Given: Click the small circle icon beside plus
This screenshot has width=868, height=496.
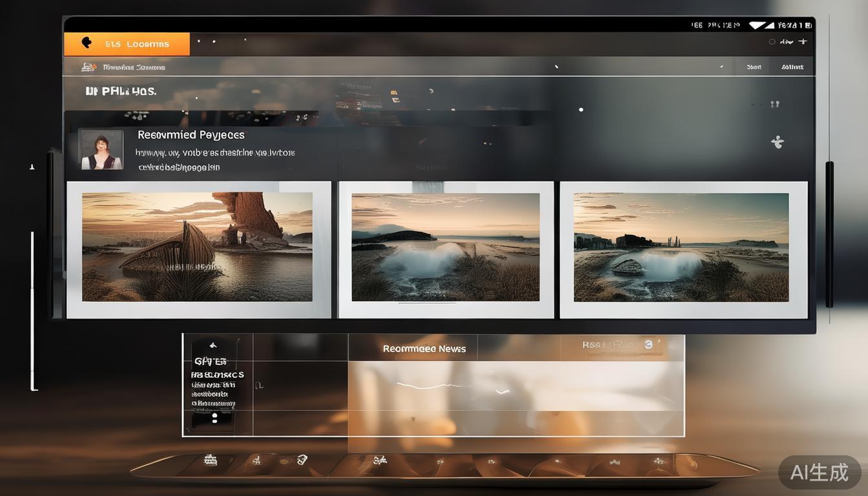Looking at the screenshot, I should coord(772,42).
